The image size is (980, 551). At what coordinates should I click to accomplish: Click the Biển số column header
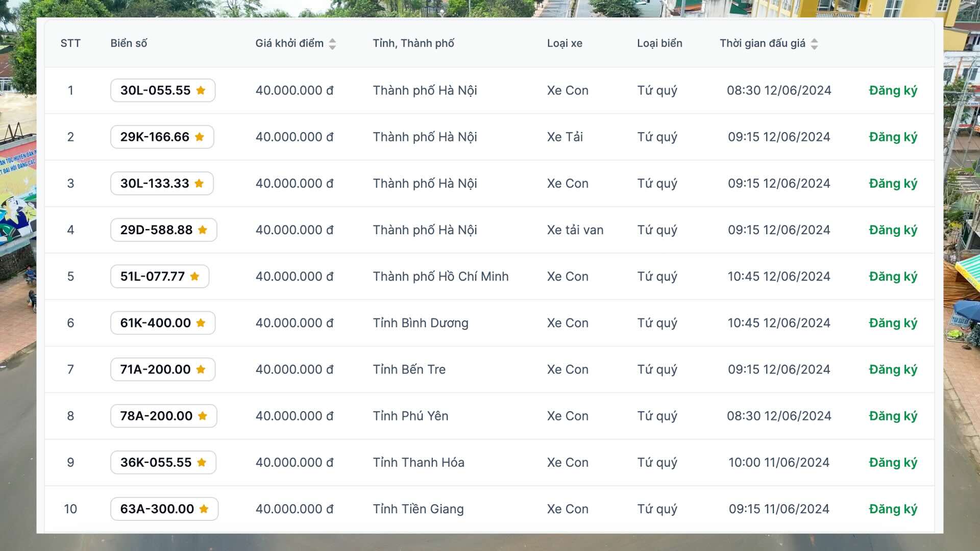pos(129,43)
